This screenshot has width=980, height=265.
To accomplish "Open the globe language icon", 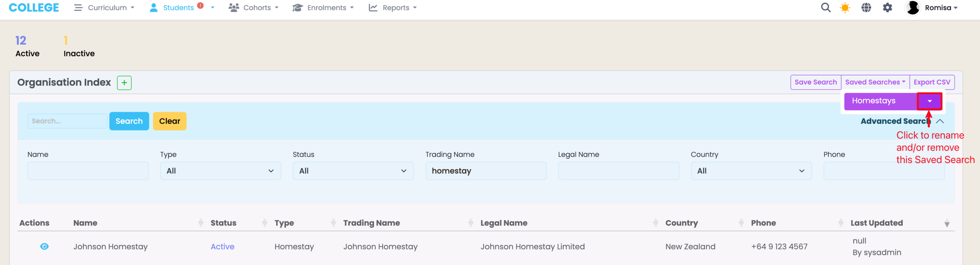I will [x=866, y=8].
